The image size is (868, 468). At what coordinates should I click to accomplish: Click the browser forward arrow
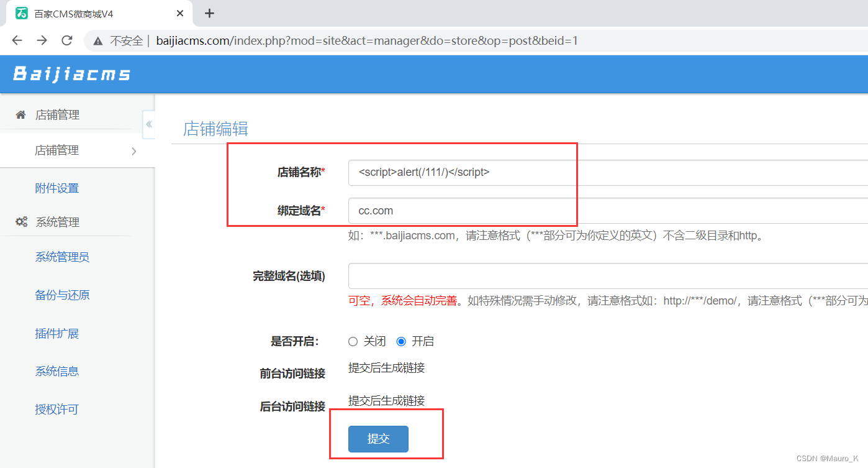[x=42, y=40]
